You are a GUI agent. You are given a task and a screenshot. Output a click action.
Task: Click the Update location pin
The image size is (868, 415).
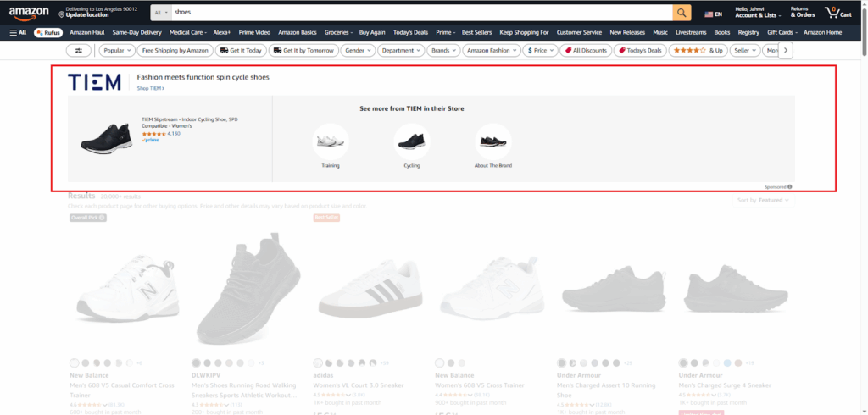(61, 15)
